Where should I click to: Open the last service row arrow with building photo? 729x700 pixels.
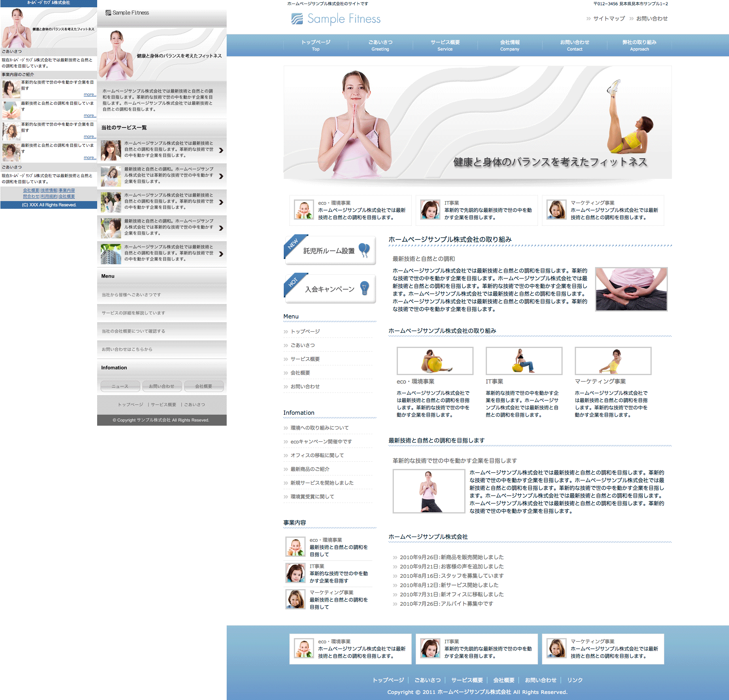coord(221,254)
